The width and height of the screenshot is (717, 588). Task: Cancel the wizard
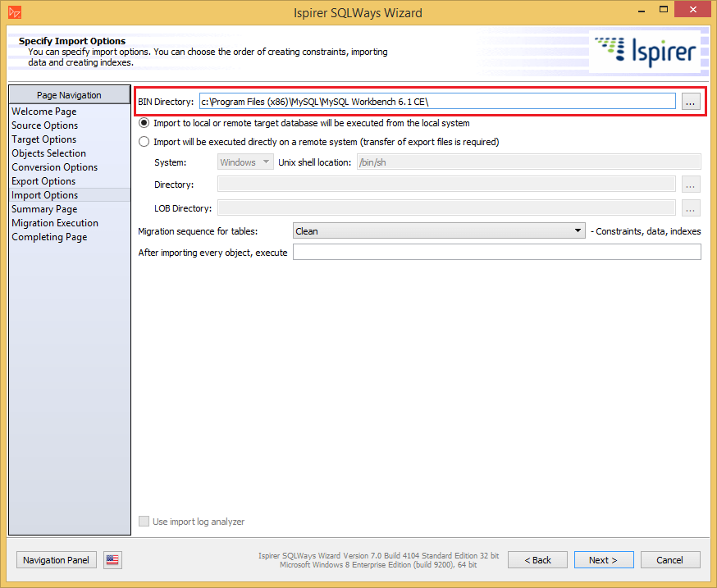[670, 560]
